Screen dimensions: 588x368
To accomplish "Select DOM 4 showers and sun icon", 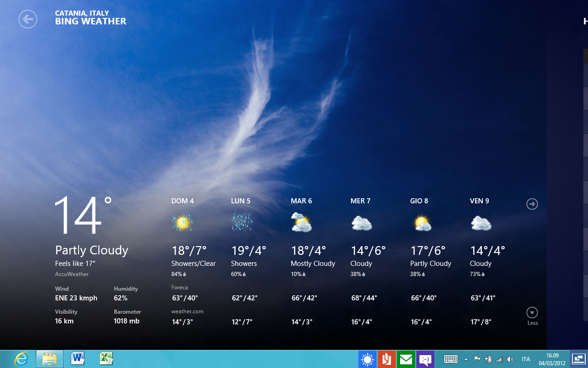I will tap(182, 223).
